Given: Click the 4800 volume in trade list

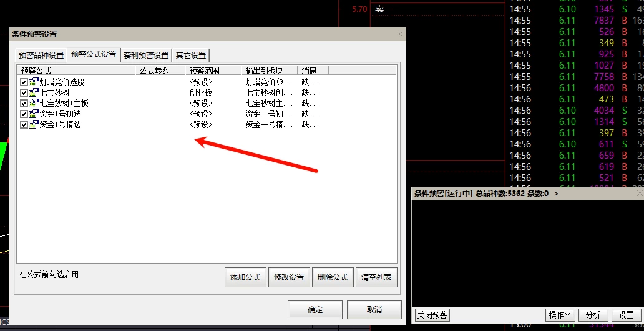Looking at the screenshot, I should click(603, 87).
